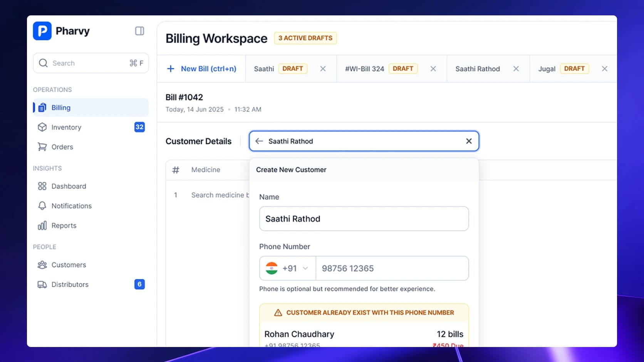Click the Search medicine field in row 1
This screenshot has height=362, width=644.
(220, 195)
